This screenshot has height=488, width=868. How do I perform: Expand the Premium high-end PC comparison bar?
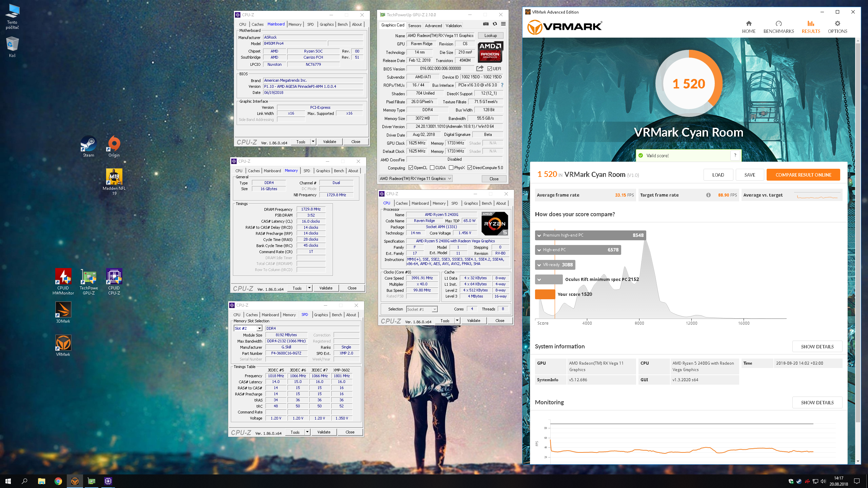tap(590, 235)
